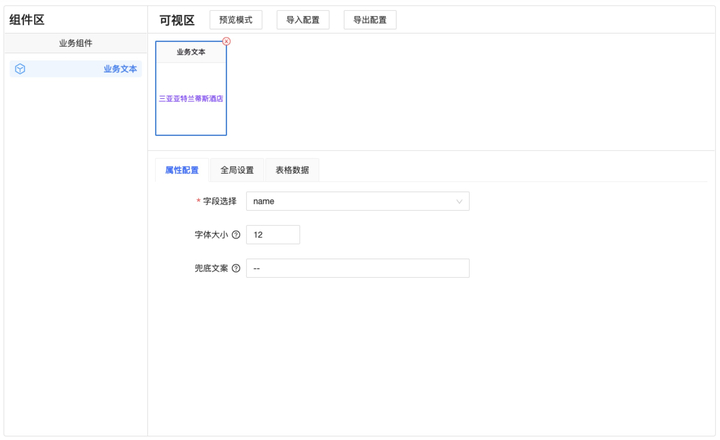Click the cube icon beside 业务文本

[20, 69]
